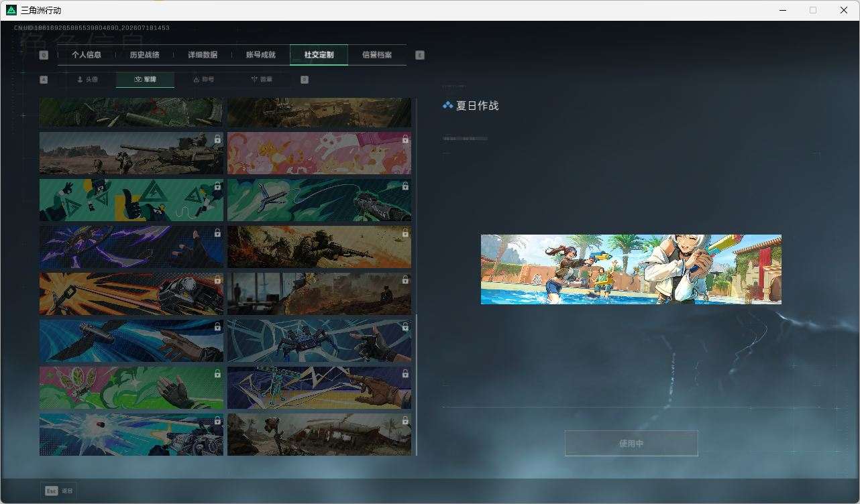Image resolution: width=860 pixels, height=504 pixels.
Task: Open the 徽章 badge sub-tab
Action: pos(262,80)
